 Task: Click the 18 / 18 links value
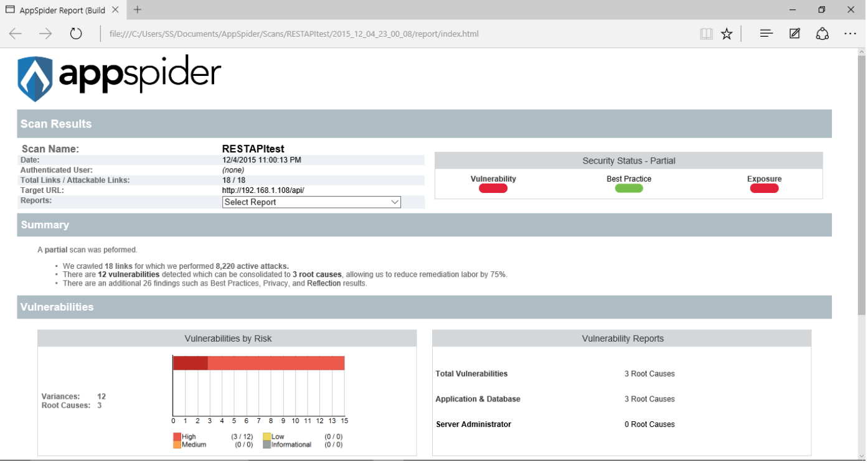pos(234,180)
